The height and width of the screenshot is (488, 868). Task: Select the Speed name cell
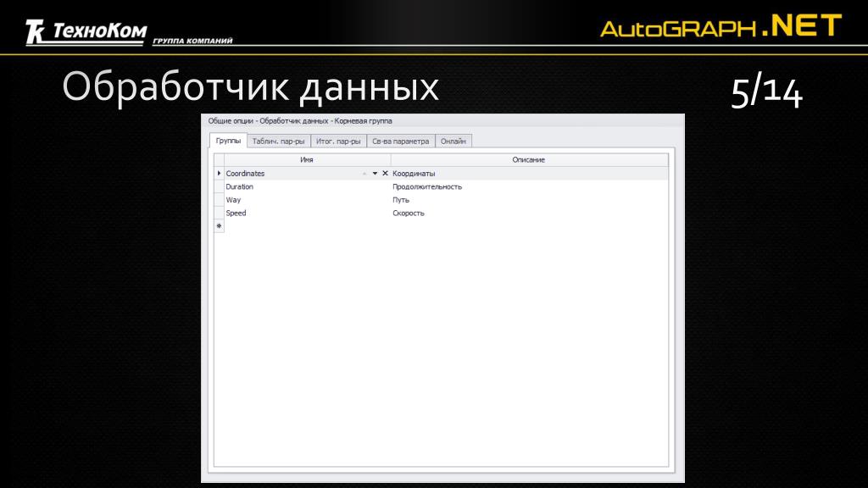pos(307,213)
